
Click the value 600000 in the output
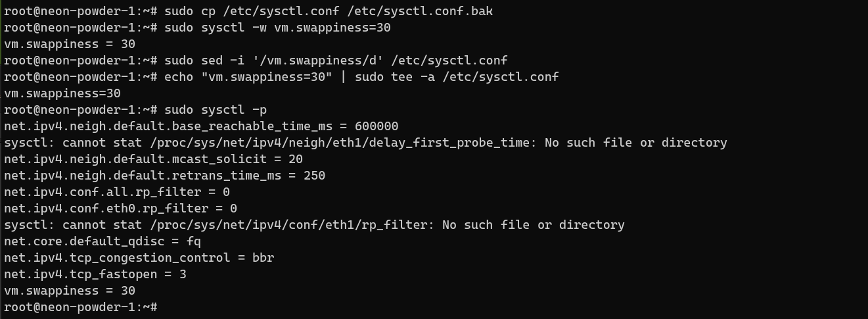377,126
